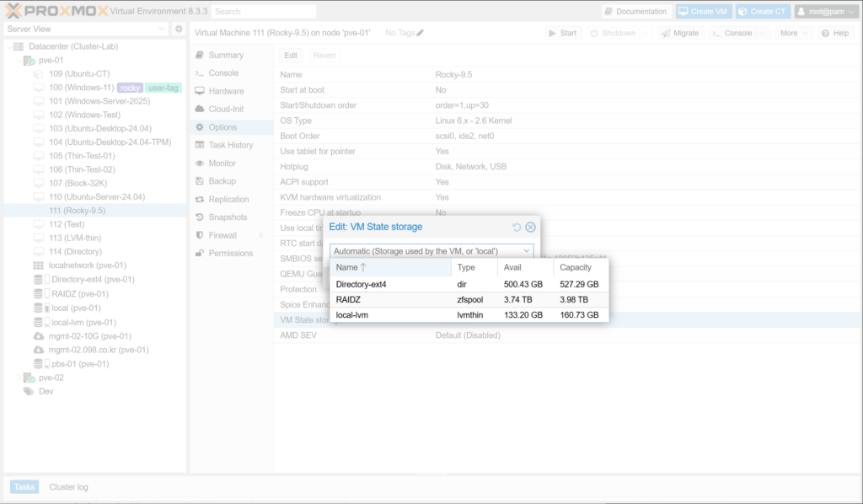
Task: Open the Documentation link
Action: point(636,12)
